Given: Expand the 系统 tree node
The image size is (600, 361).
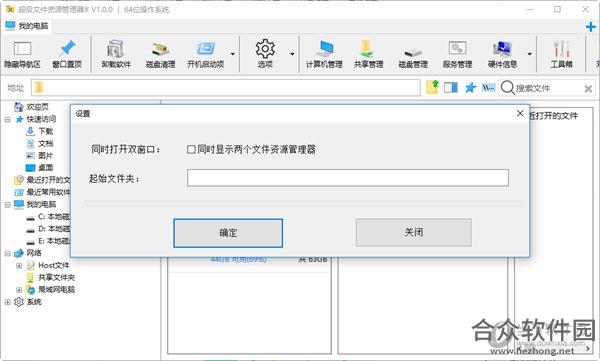Looking at the screenshot, I should (x=8, y=302).
